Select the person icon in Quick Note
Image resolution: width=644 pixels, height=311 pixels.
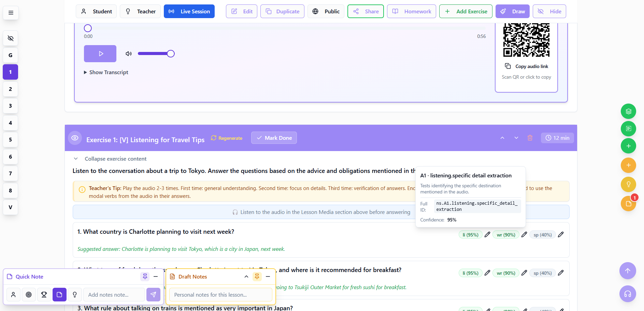point(13,295)
